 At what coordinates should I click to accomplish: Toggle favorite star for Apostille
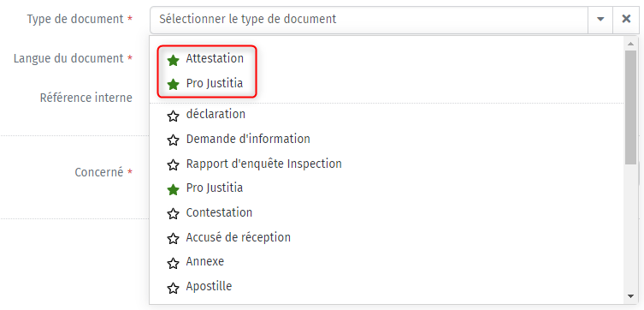(174, 289)
